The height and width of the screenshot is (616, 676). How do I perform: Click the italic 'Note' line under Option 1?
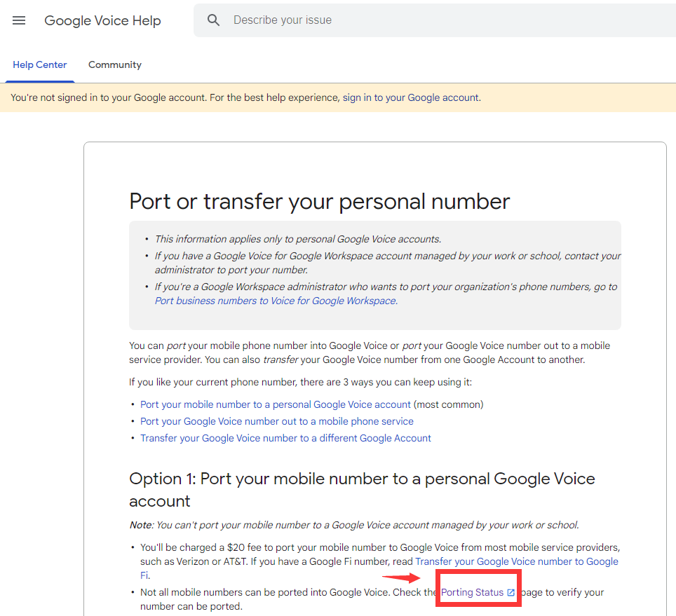[x=354, y=525]
